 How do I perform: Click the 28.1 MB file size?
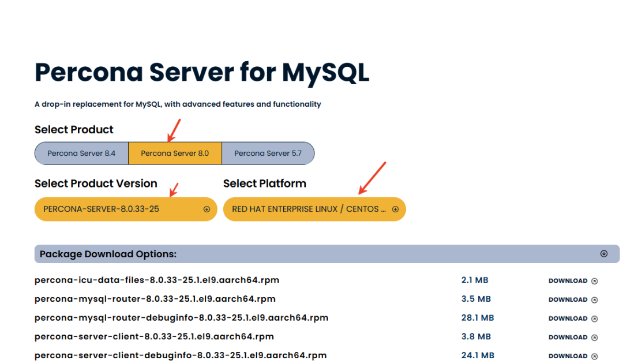click(478, 318)
